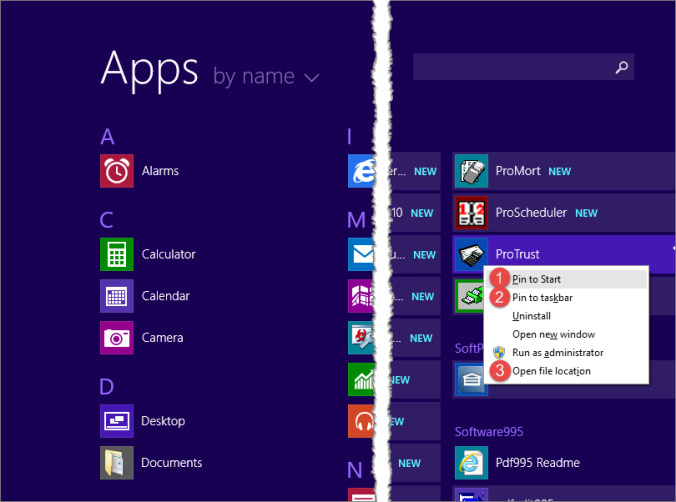This screenshot has width=676, height=502.
Task: Launch the Calculator app icon
Action: [x=117, y=254]
